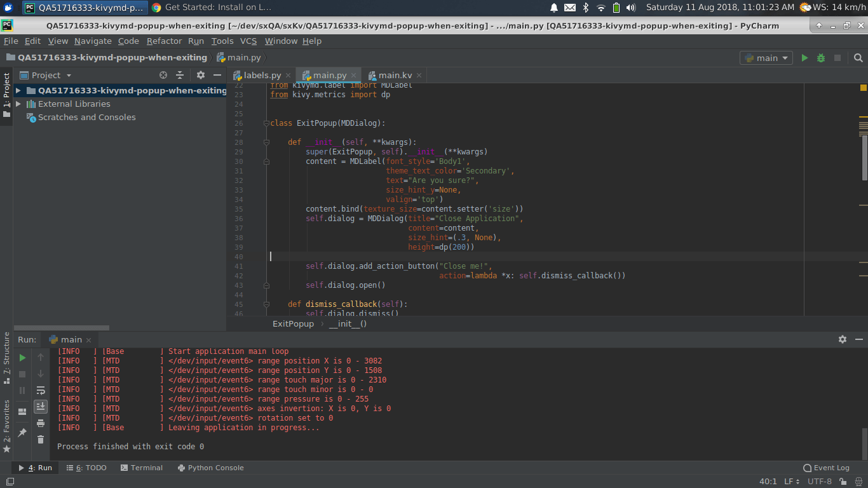The width and height of the screenshot is (868, 488).
Task: Open Search Everywhere magnifier icon
Action: 858,58
